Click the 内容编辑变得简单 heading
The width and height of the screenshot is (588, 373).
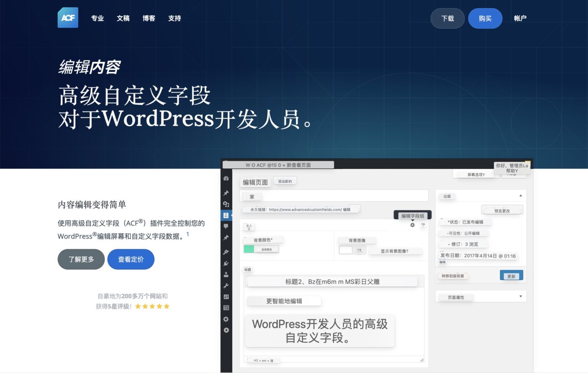(92, 205)
